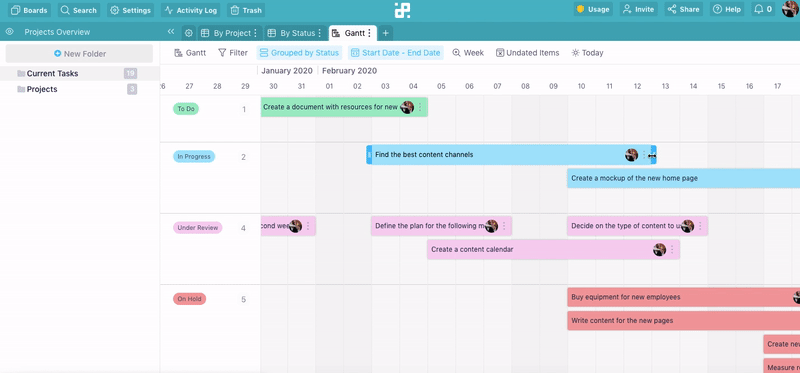Click the assignee avatar on 'Create a content calendar'
800x373 pixels.
[660, 250]
